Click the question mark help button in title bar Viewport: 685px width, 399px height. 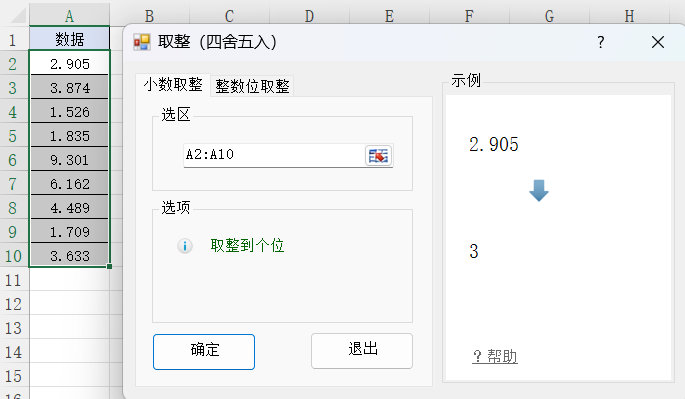coord(601,42)
